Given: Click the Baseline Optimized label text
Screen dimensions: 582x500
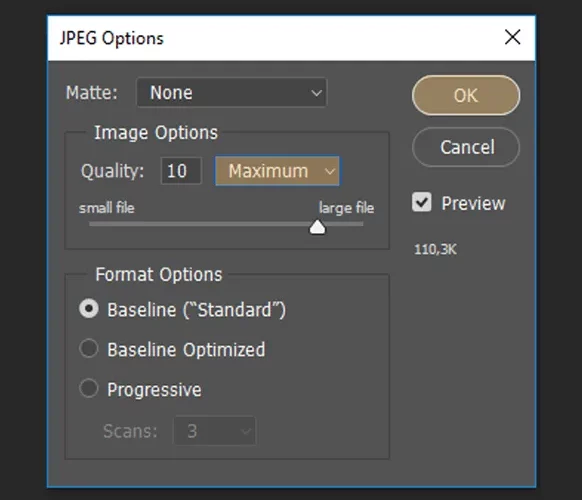Looking at the screenshot, I should tap(186, 350).
